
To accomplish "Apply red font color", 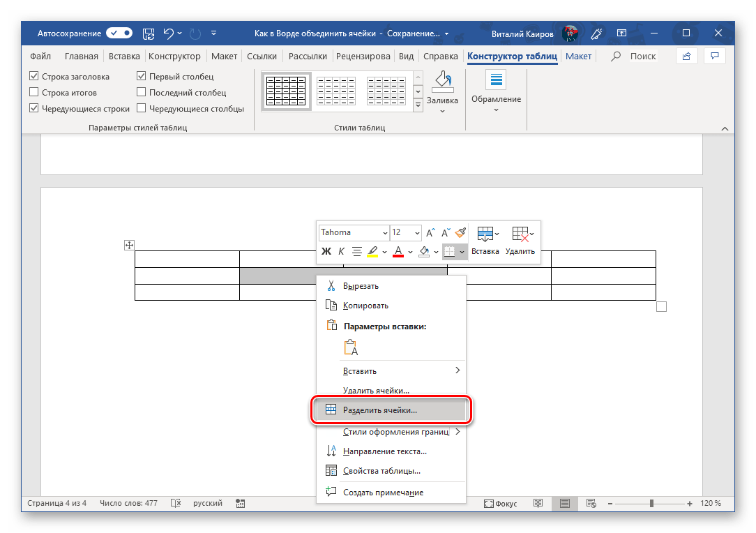I will pyautogui.click(x=398, y=251).
